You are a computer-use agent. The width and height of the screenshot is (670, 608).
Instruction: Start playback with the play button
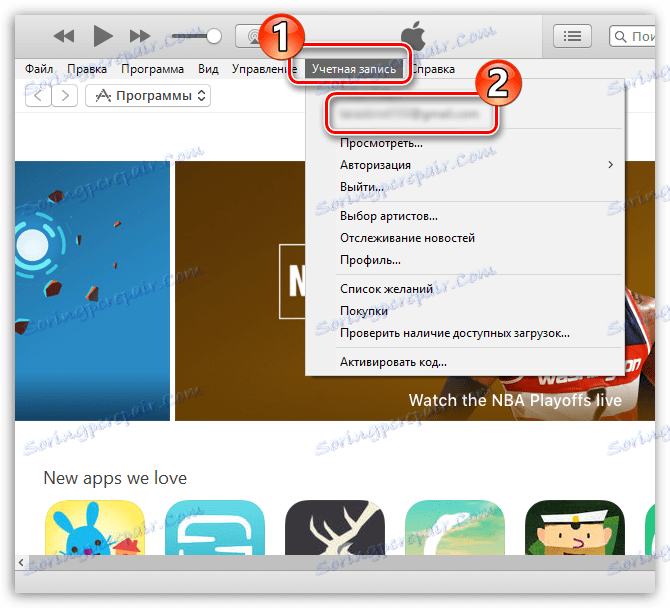(103, 36)
